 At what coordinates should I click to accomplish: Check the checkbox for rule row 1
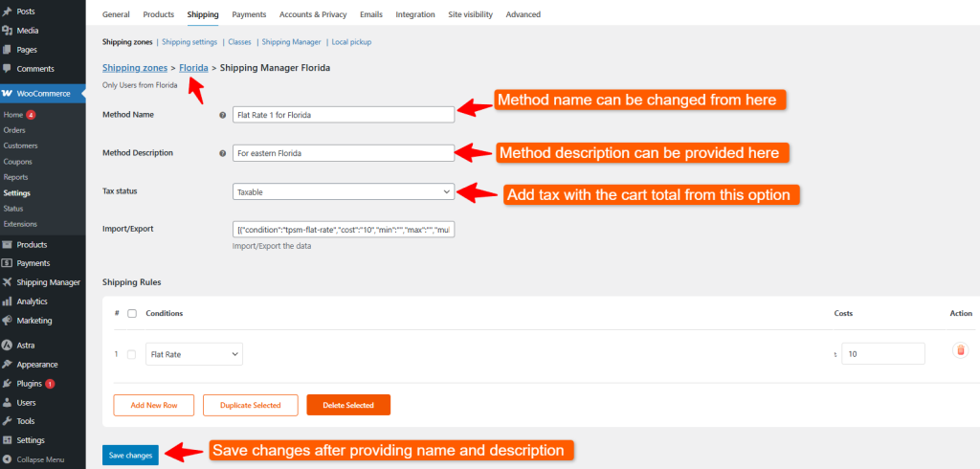132,354
